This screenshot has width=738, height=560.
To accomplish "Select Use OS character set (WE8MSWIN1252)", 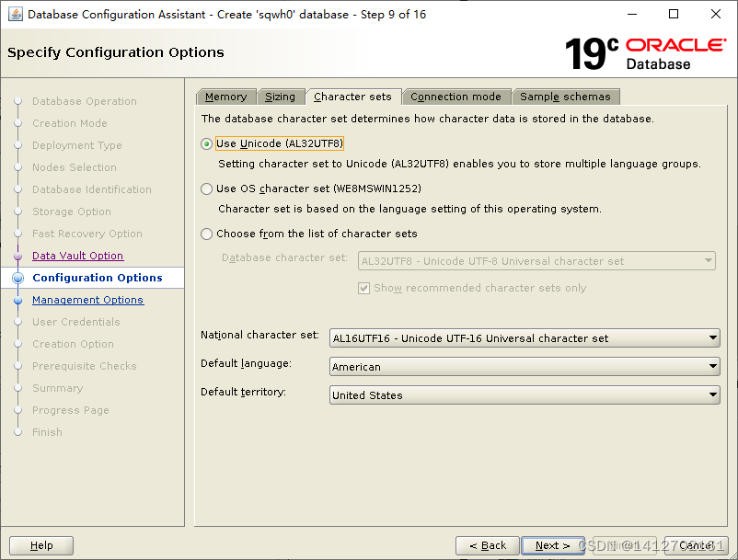I will point(206,189).
